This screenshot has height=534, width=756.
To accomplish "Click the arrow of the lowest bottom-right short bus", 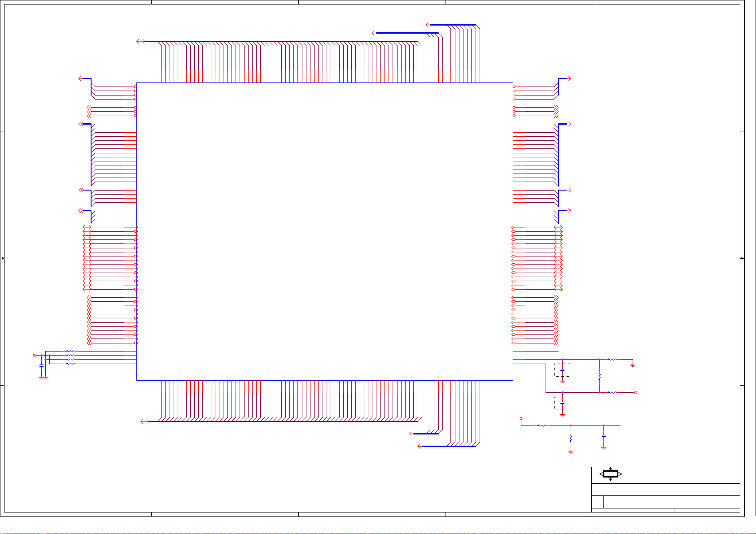I will (420, 446).
